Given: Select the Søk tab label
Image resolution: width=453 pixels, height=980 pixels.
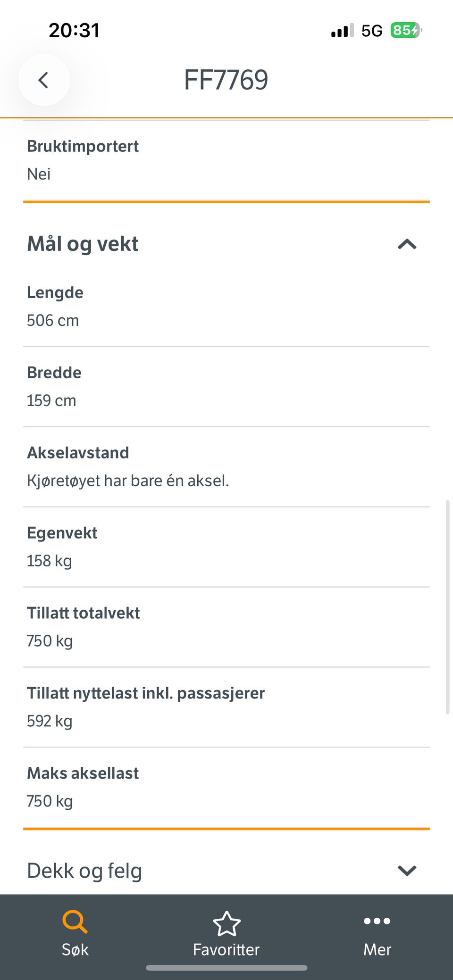Looking at the screenshot, I should point(75,949).
